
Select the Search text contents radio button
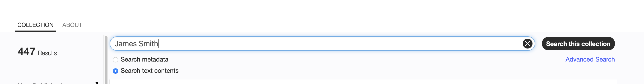tap(115, 71)
